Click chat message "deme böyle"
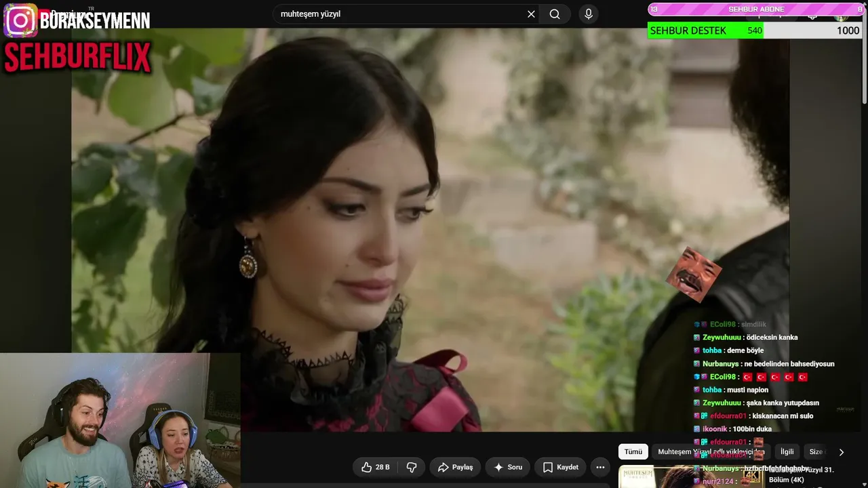 [745, 350]
